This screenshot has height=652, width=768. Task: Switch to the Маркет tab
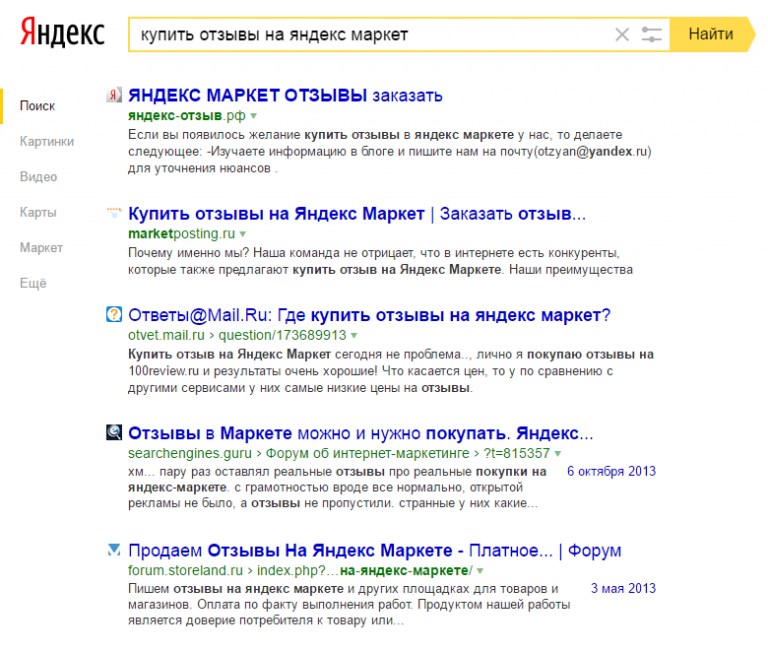point(41,248)
